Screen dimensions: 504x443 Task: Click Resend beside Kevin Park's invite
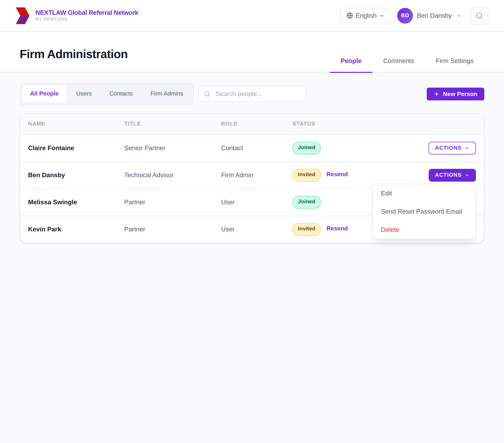337,228
